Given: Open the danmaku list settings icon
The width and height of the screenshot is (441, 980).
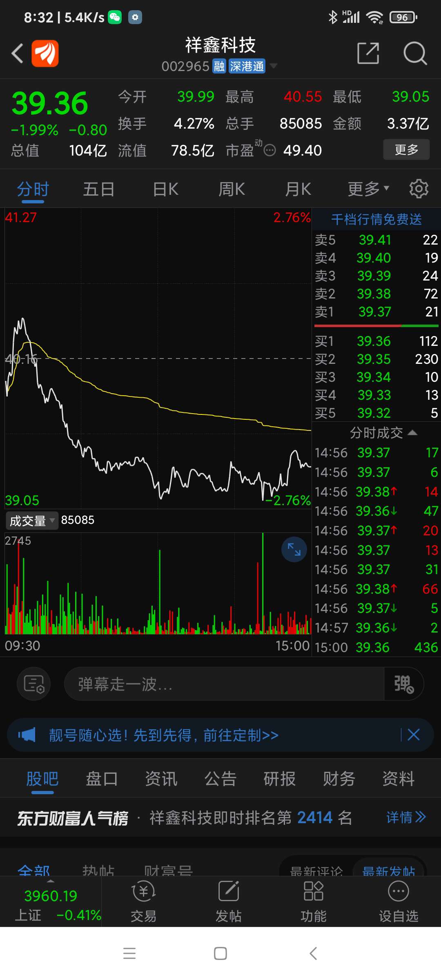Looking at the screenshot, I should 34,684.
